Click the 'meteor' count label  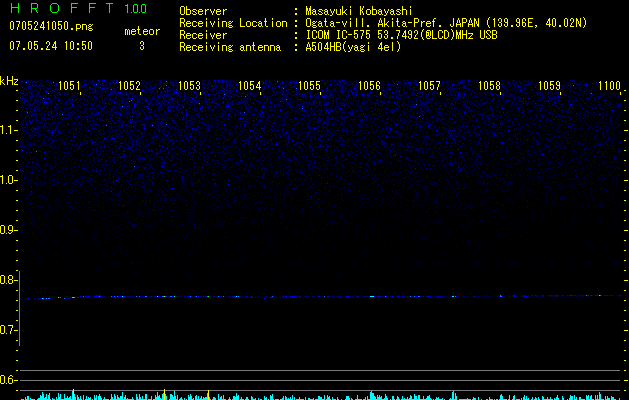click(x=142, y=31)
